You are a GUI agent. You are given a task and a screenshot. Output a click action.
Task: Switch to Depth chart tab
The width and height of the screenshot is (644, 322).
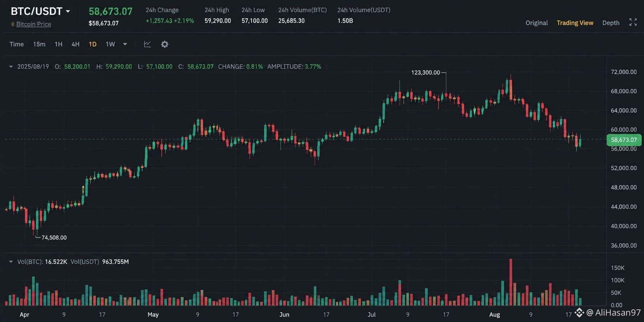click(x=611, y=23)
